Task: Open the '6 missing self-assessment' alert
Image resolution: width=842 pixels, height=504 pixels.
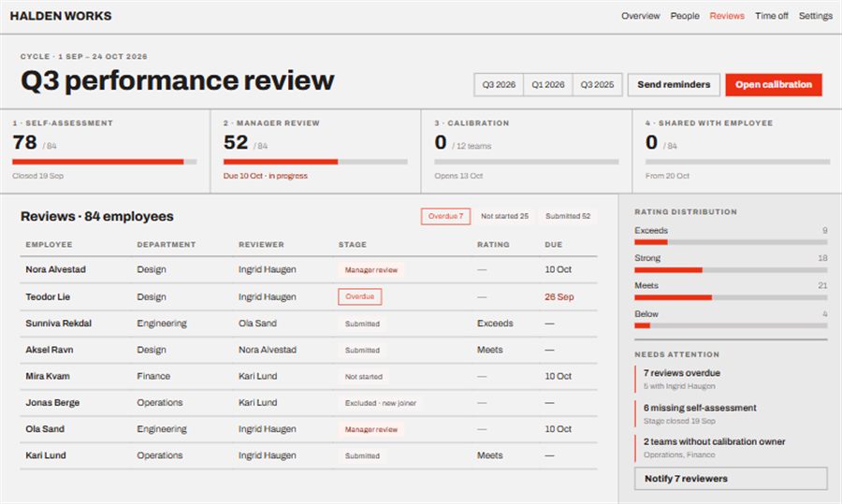Action: pos(731,414)
